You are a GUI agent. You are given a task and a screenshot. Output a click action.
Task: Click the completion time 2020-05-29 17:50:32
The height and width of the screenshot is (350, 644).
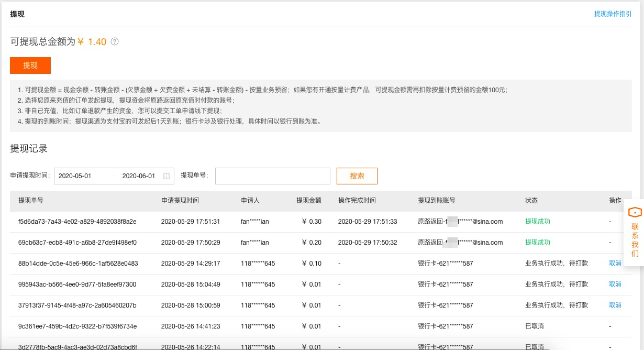point(368,243)
